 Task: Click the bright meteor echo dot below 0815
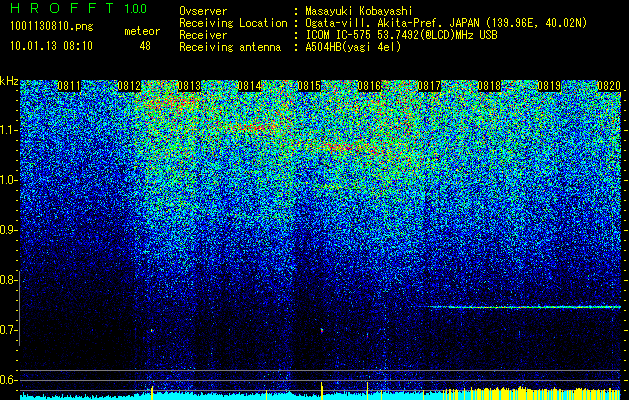322,331
